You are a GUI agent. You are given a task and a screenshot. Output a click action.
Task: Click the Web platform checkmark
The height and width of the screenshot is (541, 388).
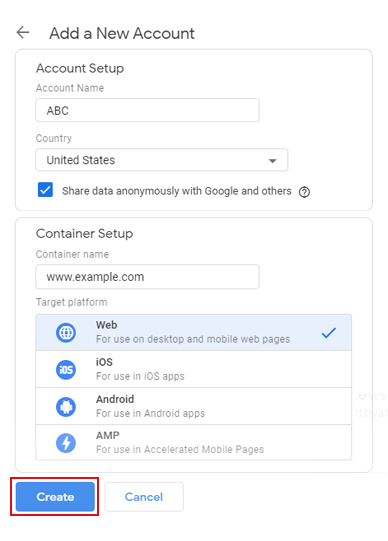tap(329, 333)
